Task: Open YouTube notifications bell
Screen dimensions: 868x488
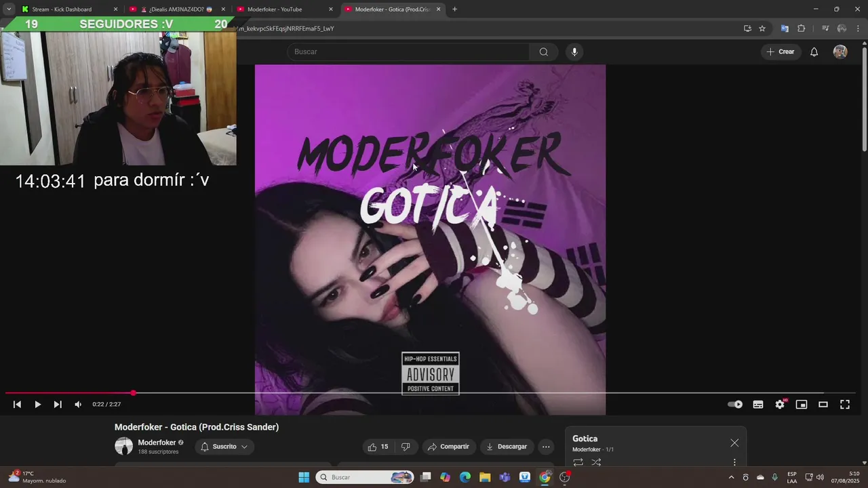Action: point(814,52)
